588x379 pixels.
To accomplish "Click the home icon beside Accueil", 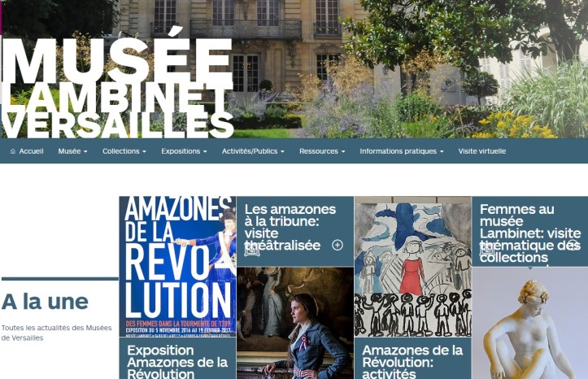I will (x=13, y=151).
